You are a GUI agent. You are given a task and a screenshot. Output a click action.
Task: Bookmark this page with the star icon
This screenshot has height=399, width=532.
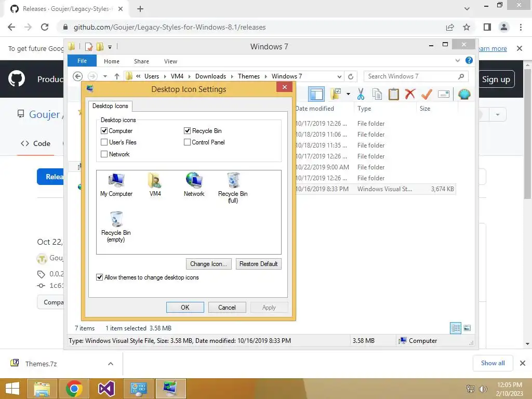pyautogui.click(x=467, y=27)
